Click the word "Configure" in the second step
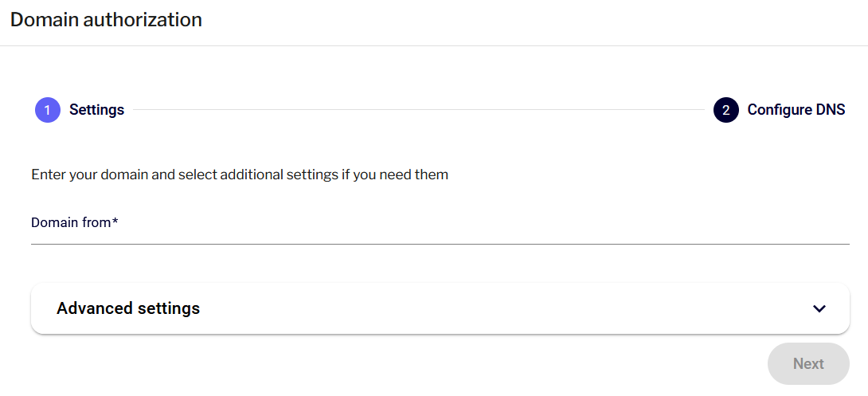Viewport: 868px width, 396px height. point(780,110)
